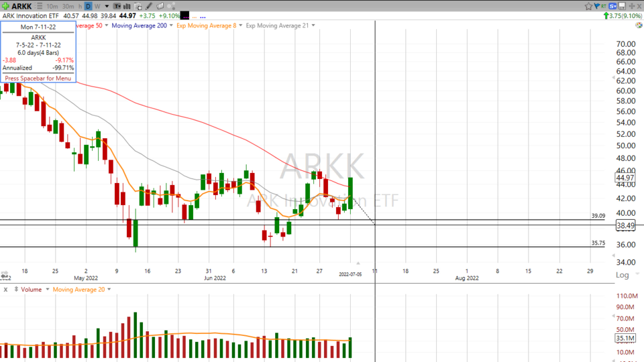Expand the time frame dropdown arrow
Screen dimensions: 644x362
pos(107,6)
